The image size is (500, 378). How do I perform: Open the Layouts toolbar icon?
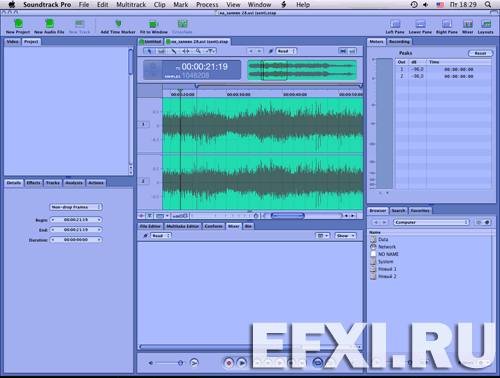[x=485, y=27]
